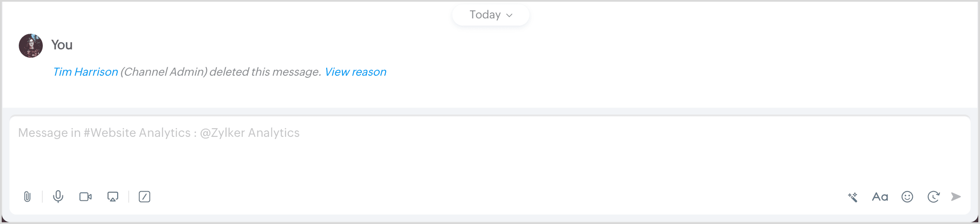Open Tim Harrison's profile link
The image size is (980, 224).
(x=86, y=72)
